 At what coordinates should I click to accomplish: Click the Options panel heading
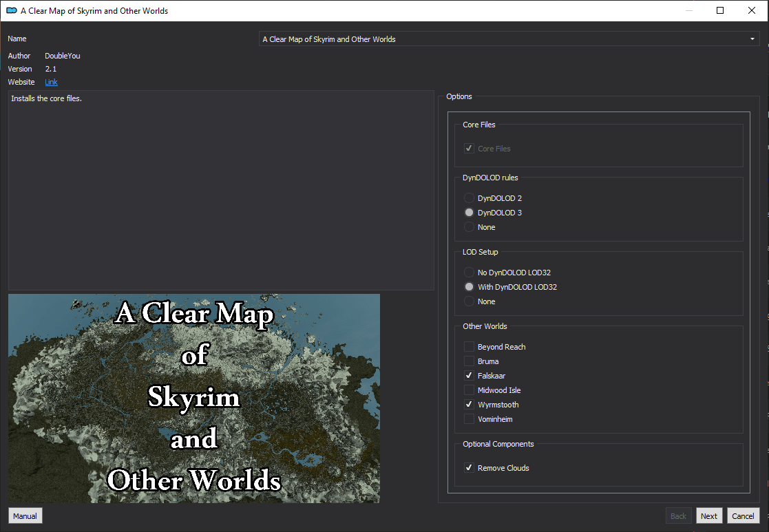(x=459, y=96)
